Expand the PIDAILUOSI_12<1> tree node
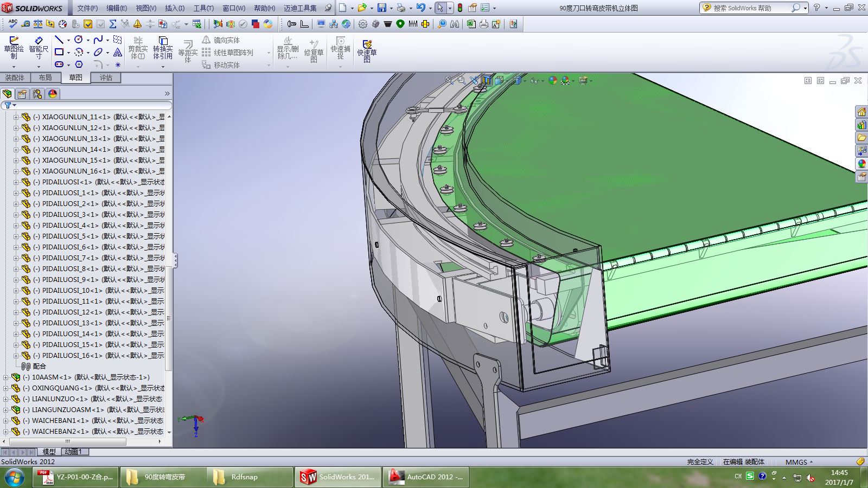Viewport: 868px width, 488px height. (x=16, y=312)
